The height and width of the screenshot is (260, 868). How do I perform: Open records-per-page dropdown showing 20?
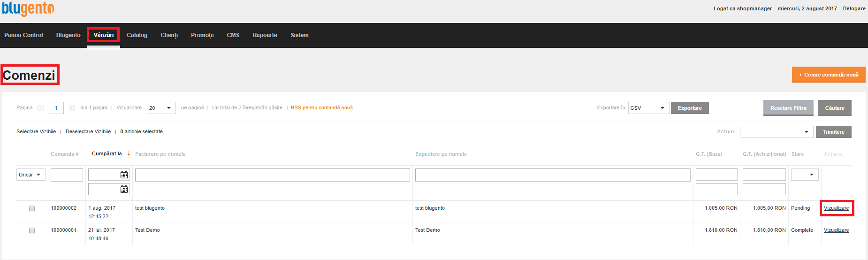(x=161, y=108)
